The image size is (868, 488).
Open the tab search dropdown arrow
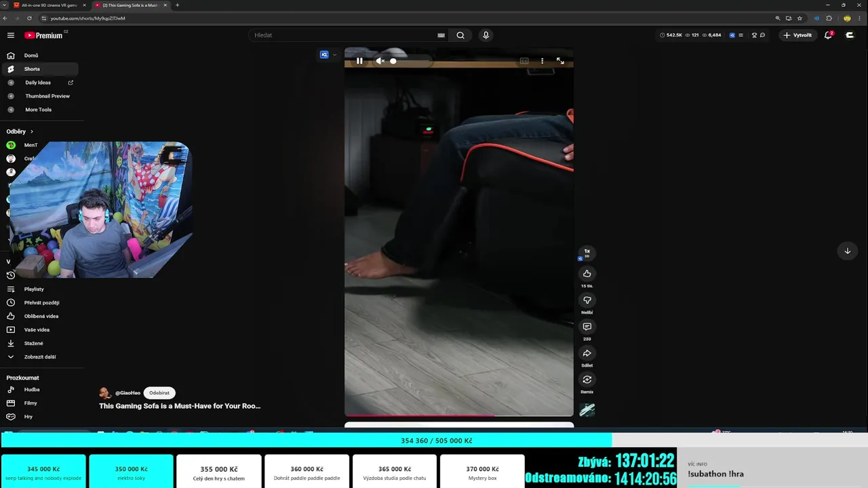(x=4, y=5)
